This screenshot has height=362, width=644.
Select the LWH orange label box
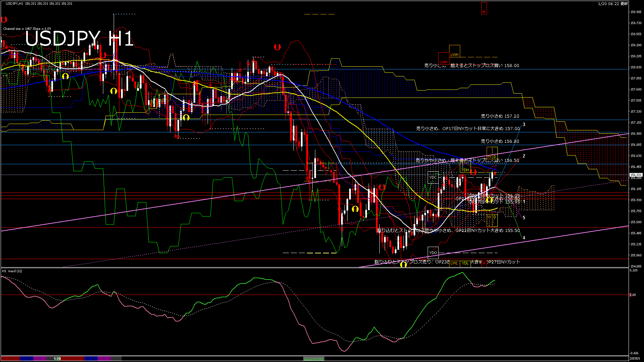point(454,54)
